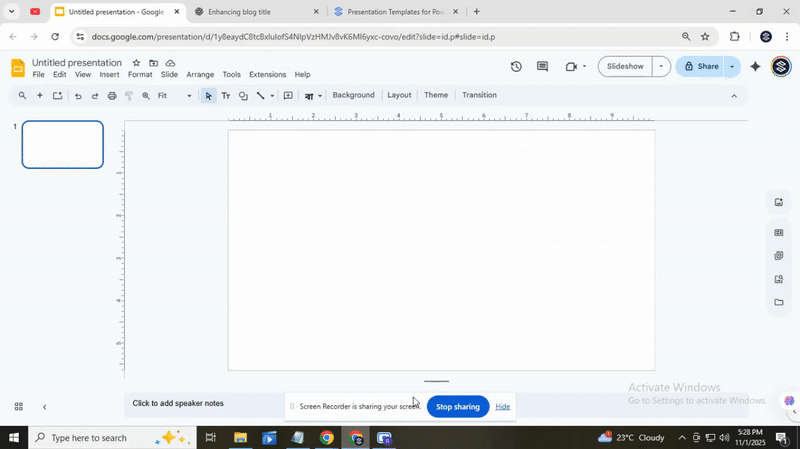The width and height of the screenshot is (800, 449).
Task: Select the Text box tool
Action: point(225,96)
